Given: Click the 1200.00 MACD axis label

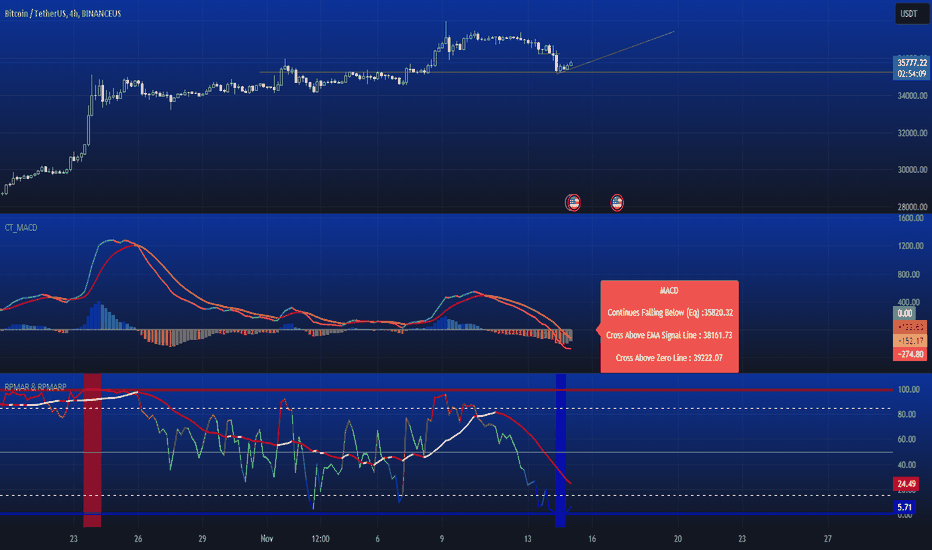Looking at the screenshot, I should 911,246.
